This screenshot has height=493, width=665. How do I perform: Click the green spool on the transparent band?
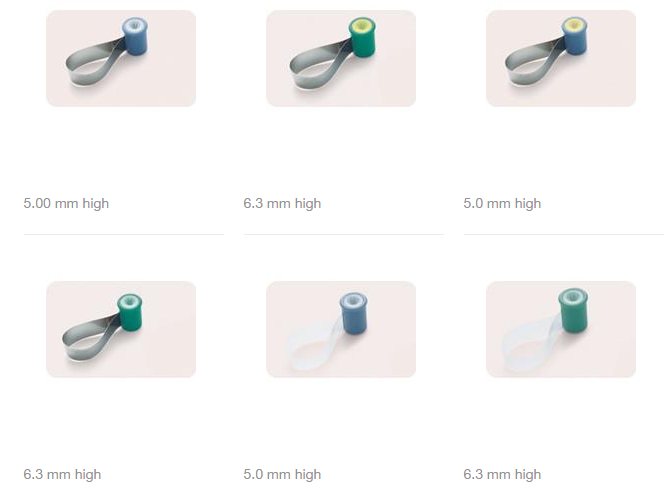(x=573, y=310)
